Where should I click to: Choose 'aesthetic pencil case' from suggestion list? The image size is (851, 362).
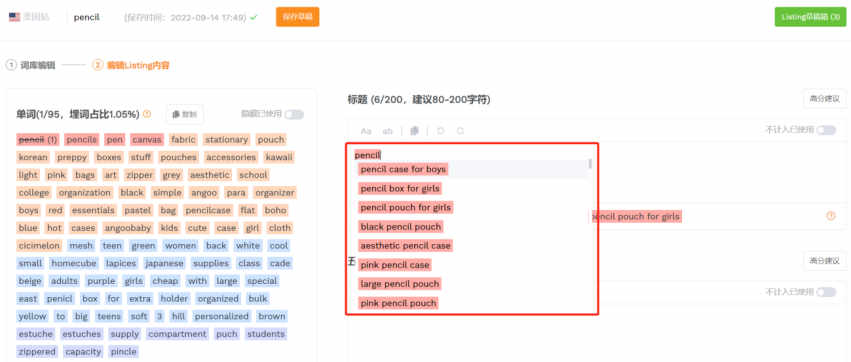tap(405, 246)
